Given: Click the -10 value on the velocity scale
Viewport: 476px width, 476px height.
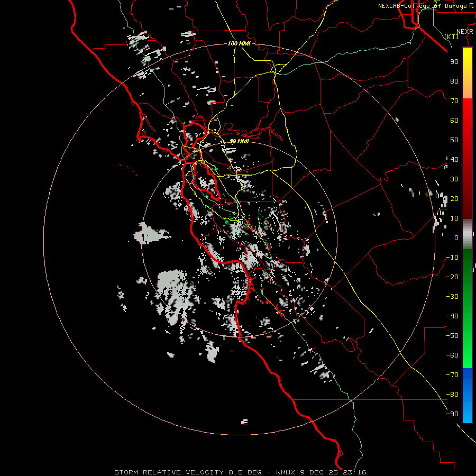Looking at the screenshot, I should click(452, 258).
